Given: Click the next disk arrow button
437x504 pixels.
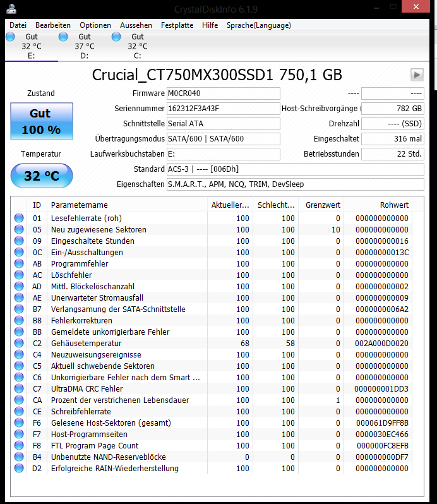Looking at the screenshot, I should (417, 75).
